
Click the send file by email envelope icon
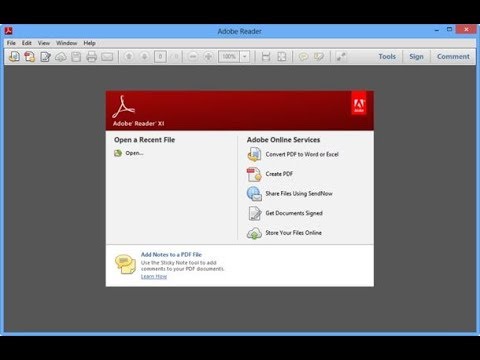point(107,57)
